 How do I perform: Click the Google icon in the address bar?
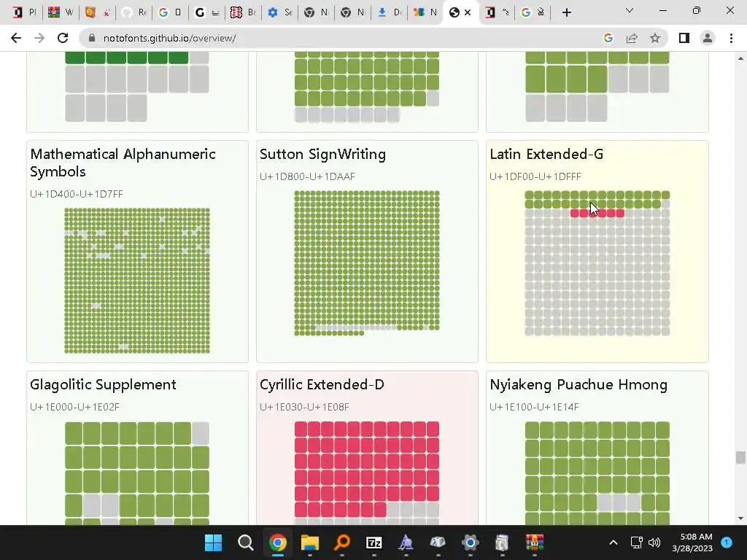pyautogui.click(x=608, y=38)
